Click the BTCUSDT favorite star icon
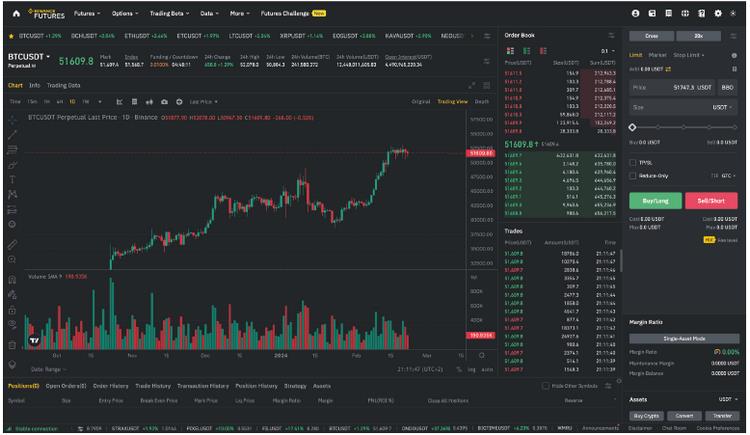 click(x=11, y=35)
